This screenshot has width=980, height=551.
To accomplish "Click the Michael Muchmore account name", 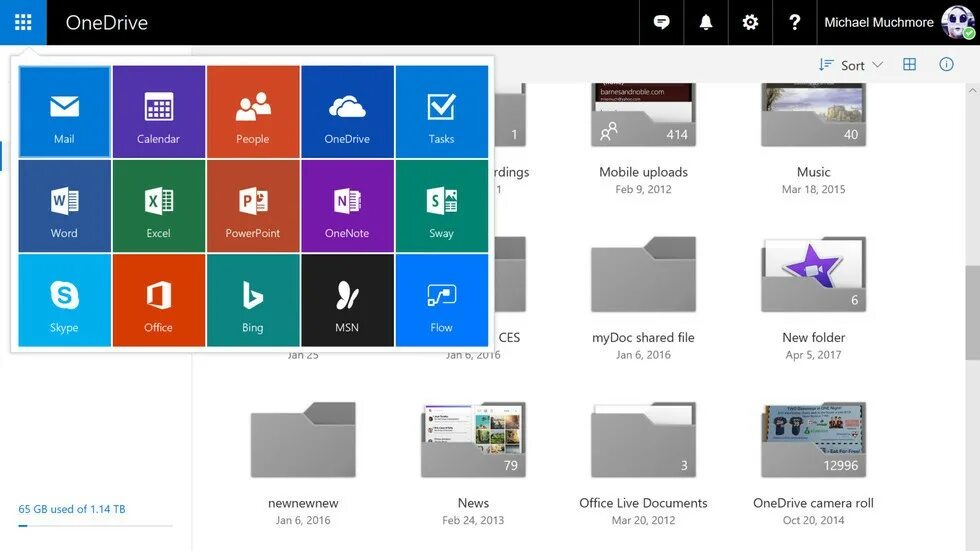I will coord(879,22).
